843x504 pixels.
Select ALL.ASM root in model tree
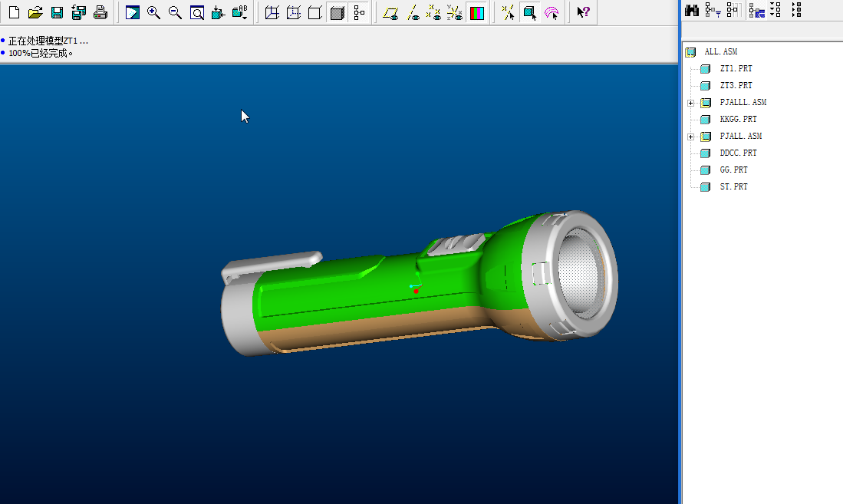click(x=720, y=51)
